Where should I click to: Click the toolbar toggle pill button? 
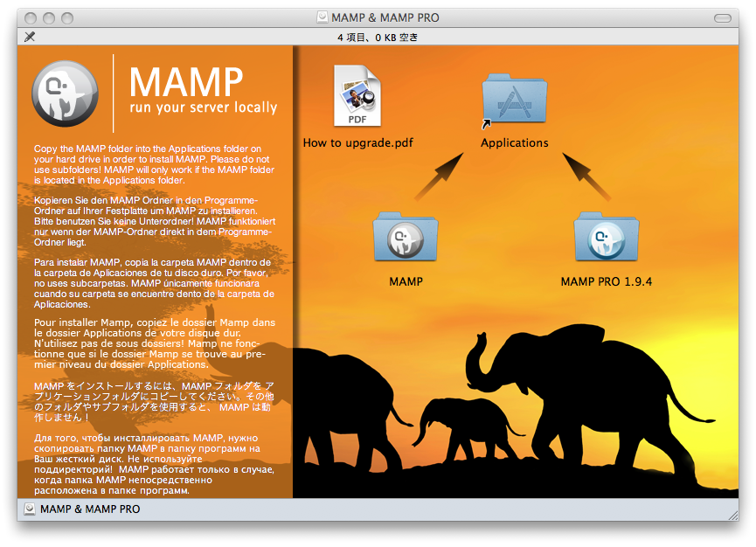click(722, 18)
